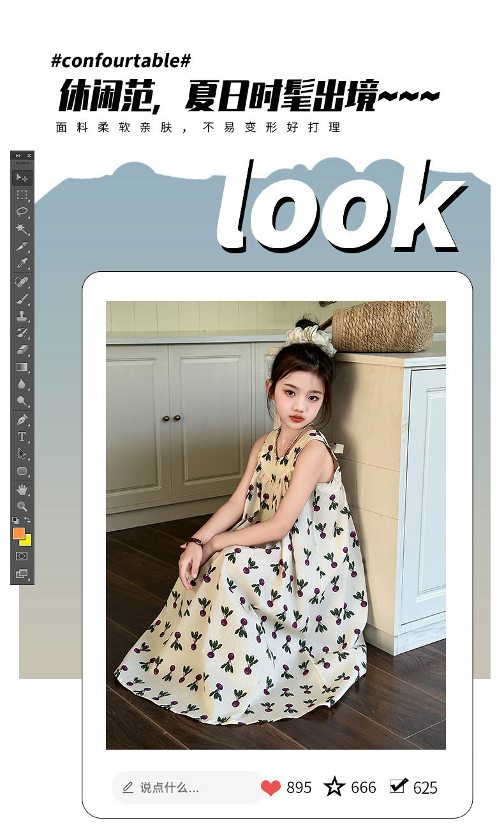The image size is (504, 839).
Task: Swap foreground and background colors
Action: coord(27,519)
